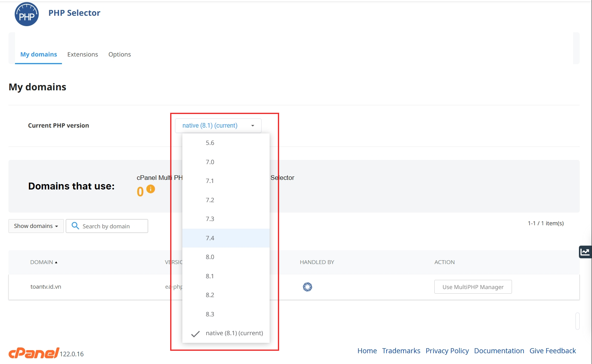Click the PHP Selector logo icon
Screen dimensions: 592x364
27,14
